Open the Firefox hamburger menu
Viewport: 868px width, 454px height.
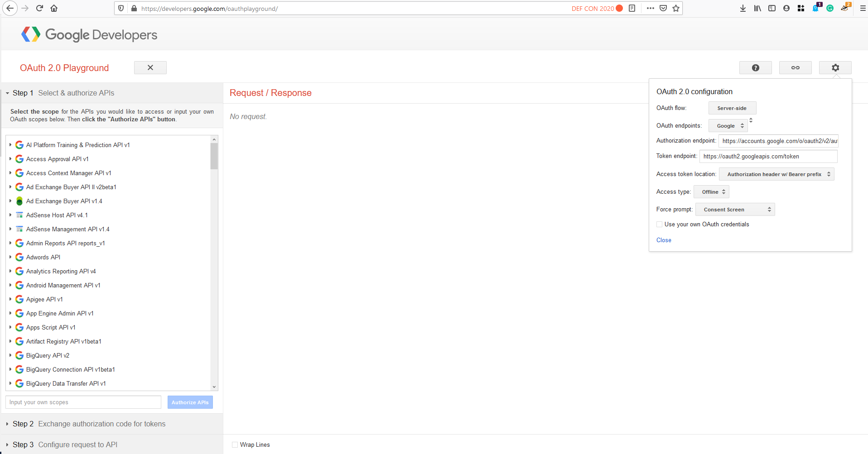click(x=863, y=8)
